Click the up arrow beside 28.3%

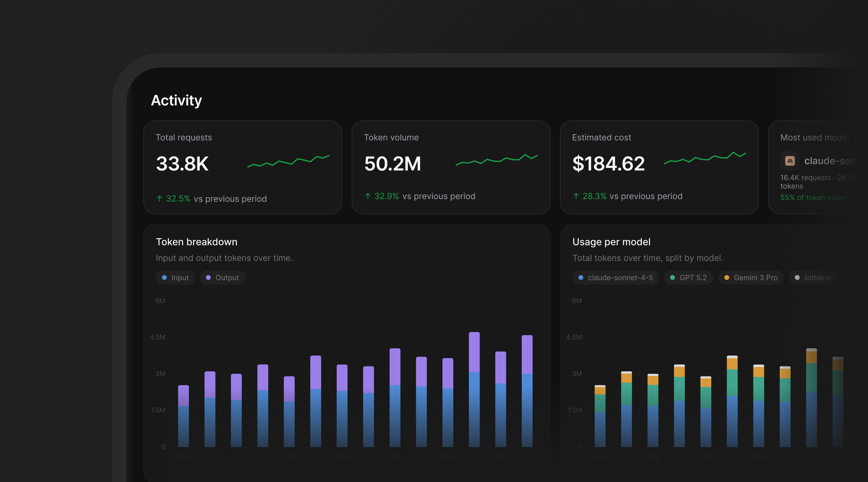pos(576,196)
